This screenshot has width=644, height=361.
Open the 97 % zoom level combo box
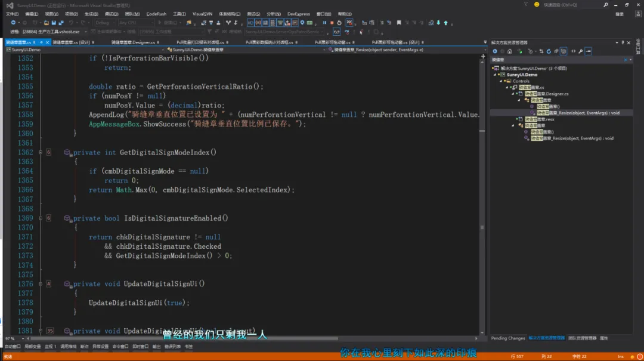[x=14, y=338]
